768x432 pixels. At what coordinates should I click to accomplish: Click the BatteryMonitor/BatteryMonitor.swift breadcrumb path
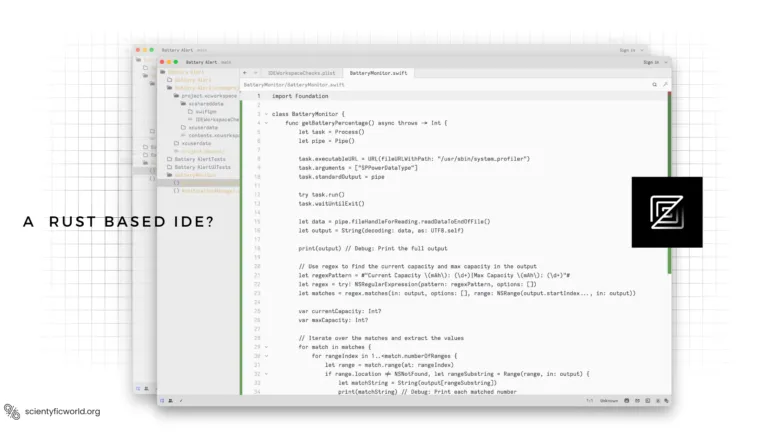pyautogui.click(x=294, y=85)
